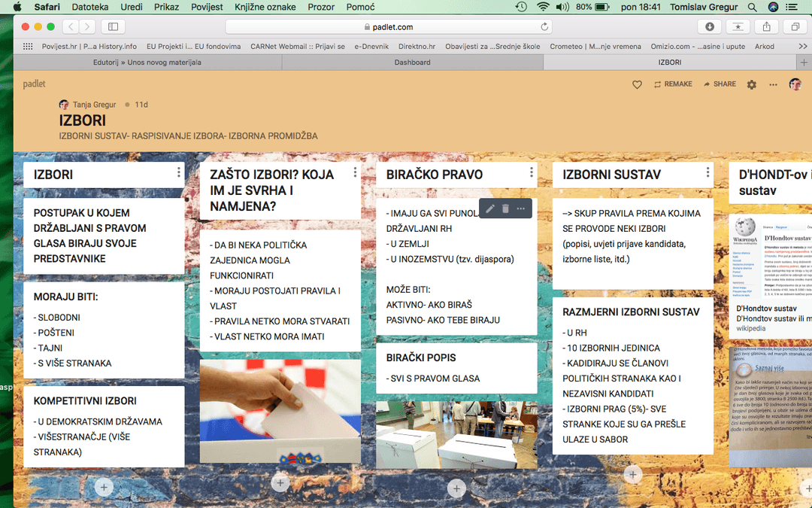Open IZBORNI SUSTAV column options menu
This screenshot has height=508, width=812.
point(707,172)
